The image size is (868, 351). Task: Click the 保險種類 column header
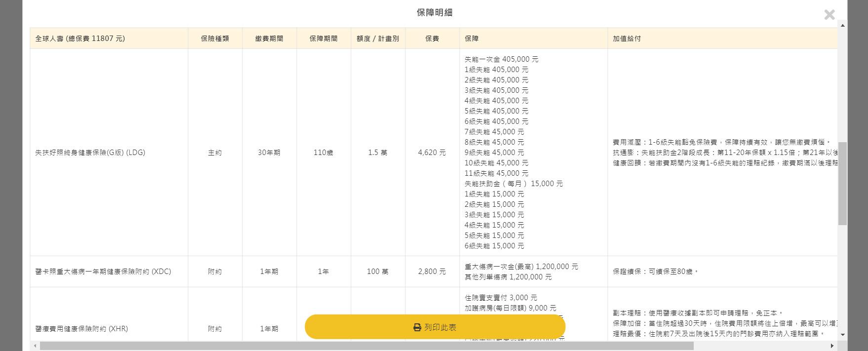[215, 39]
